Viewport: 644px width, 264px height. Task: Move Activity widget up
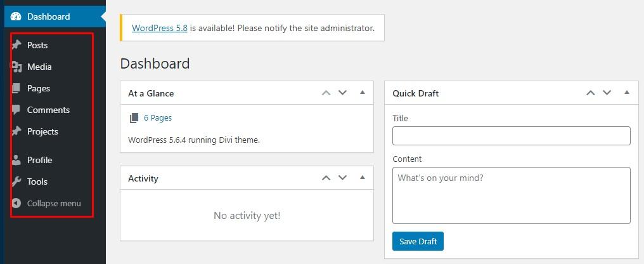tap(326, 178)
